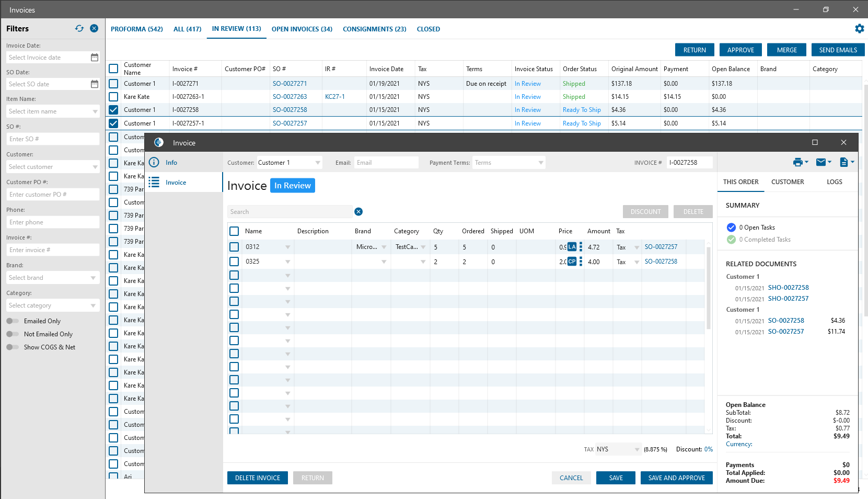This screenshot has width=868, height=499.
Task: Click the Save and Approve button
Action: pos(676,478)
